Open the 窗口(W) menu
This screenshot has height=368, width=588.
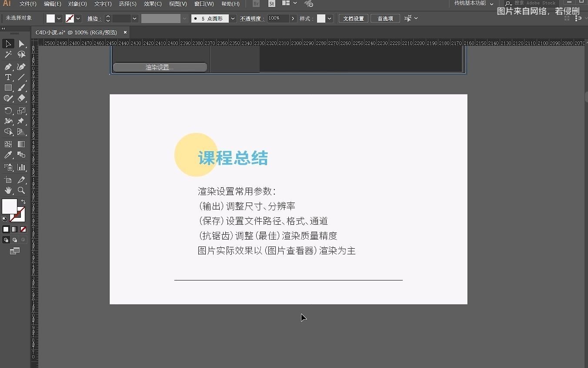[204, 3]
